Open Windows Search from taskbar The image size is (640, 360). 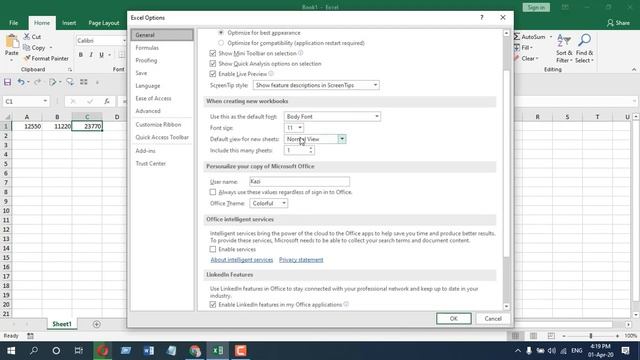pyautogui.click(x=34, y=351)
